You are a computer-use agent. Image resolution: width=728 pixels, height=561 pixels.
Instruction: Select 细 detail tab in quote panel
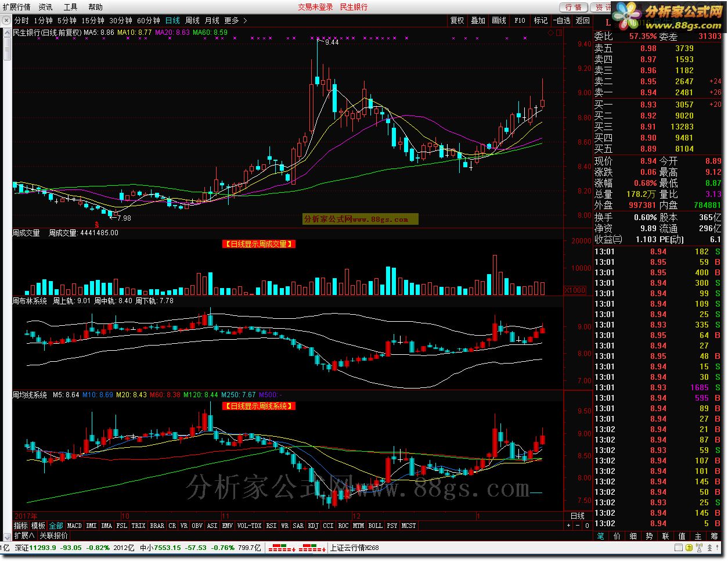(x=633, y=536)
